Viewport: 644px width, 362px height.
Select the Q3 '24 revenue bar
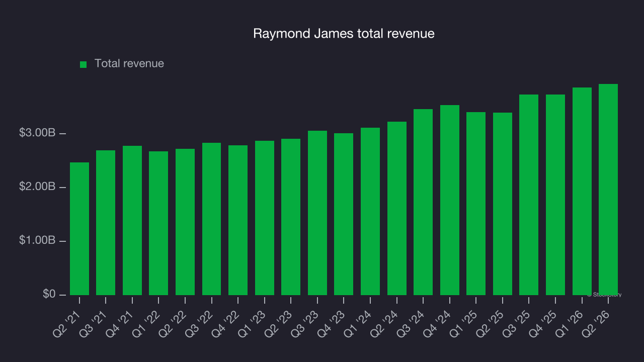pyautogui.click(x=423, y=202)
